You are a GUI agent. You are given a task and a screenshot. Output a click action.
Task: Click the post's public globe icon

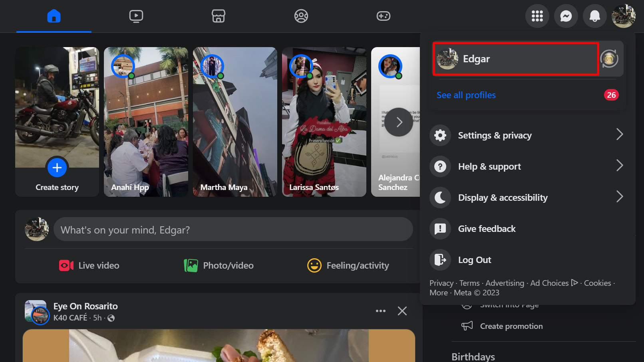pos(111,318)
